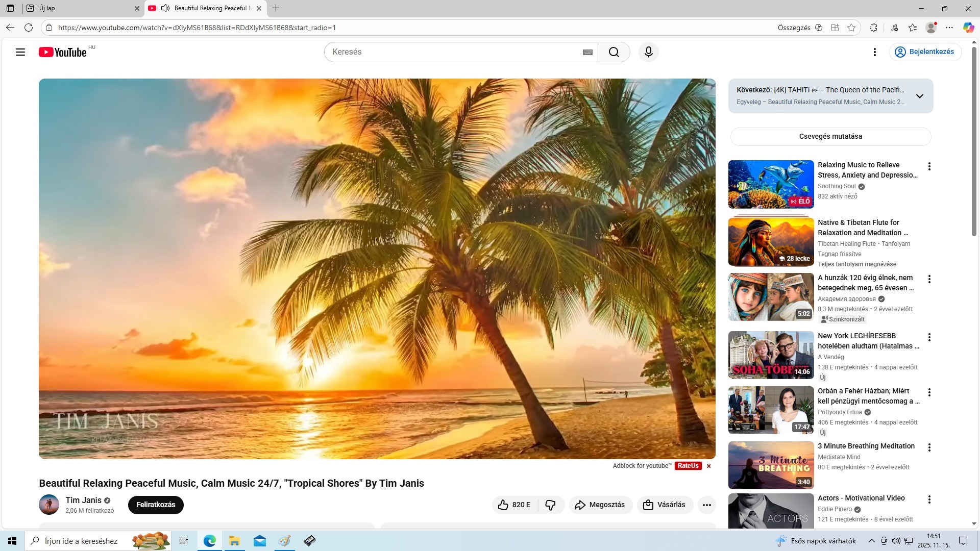Viewport: 980px width, 551px height.
Task: Open the YouTube hamburger guide menu
Action: click(20, 52)
